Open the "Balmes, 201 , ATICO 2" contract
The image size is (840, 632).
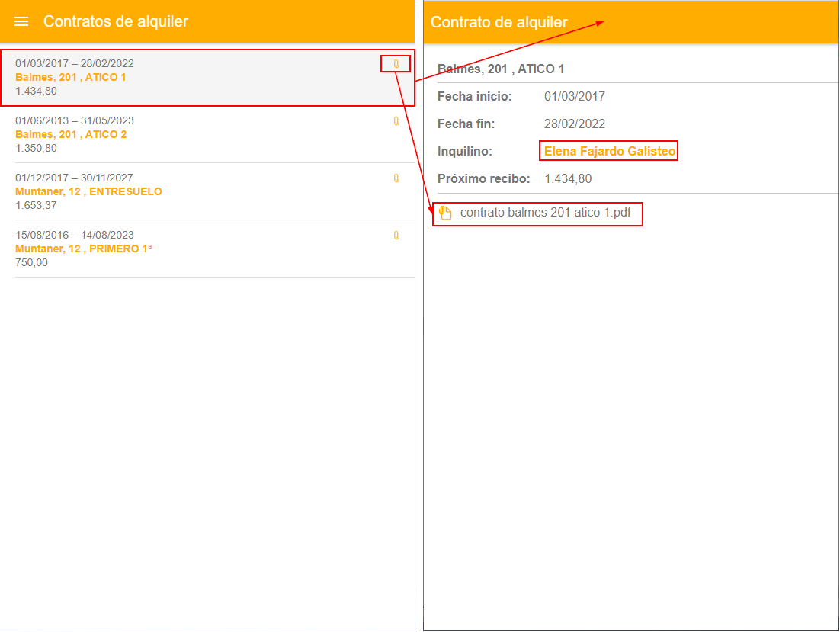click(x=70, y=134)
